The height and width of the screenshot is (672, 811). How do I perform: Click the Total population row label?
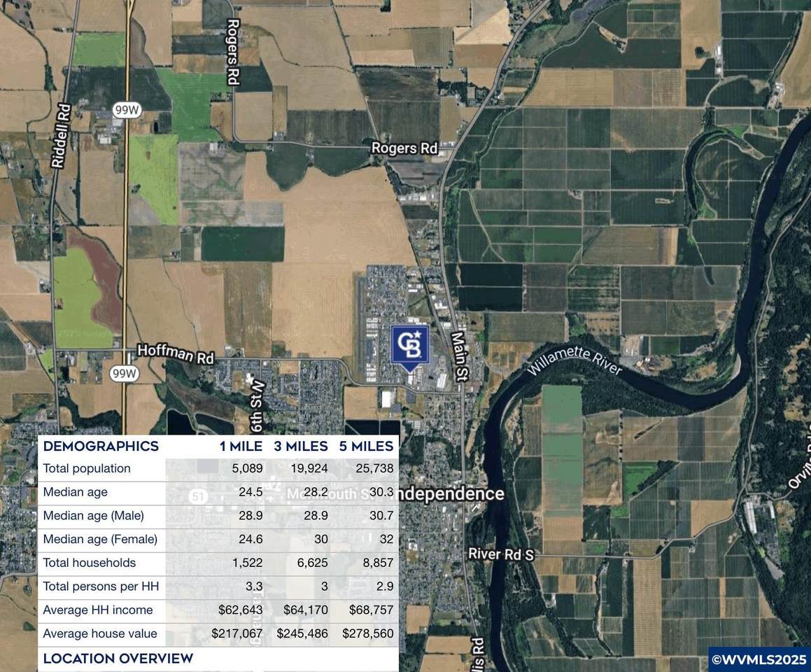87,468
